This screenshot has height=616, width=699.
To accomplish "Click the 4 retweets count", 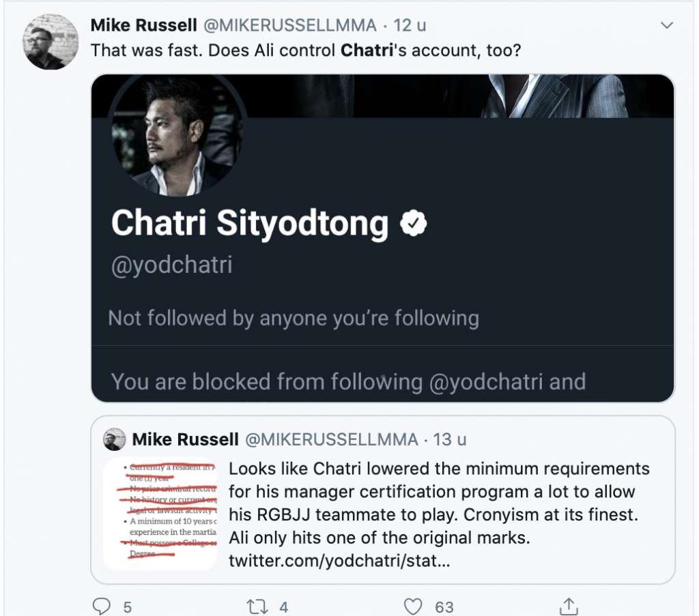I will pyautogui.click(x=284, y=607).
